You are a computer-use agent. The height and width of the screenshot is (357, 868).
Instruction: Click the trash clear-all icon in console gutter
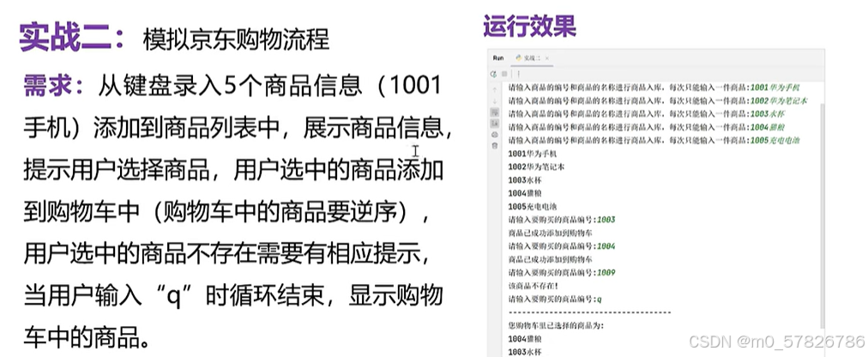click(494, 146)
